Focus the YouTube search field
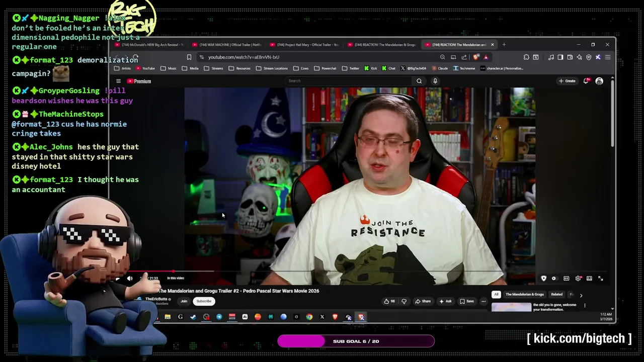The width and height of the screenshot is (644, 362). (x=350, y=81)
